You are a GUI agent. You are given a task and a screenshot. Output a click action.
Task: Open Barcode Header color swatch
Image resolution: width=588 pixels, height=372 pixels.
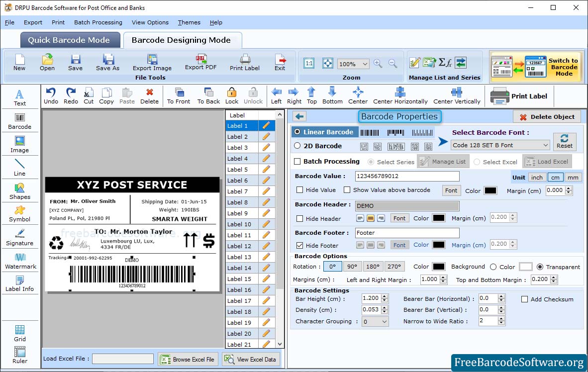(439, 218)
